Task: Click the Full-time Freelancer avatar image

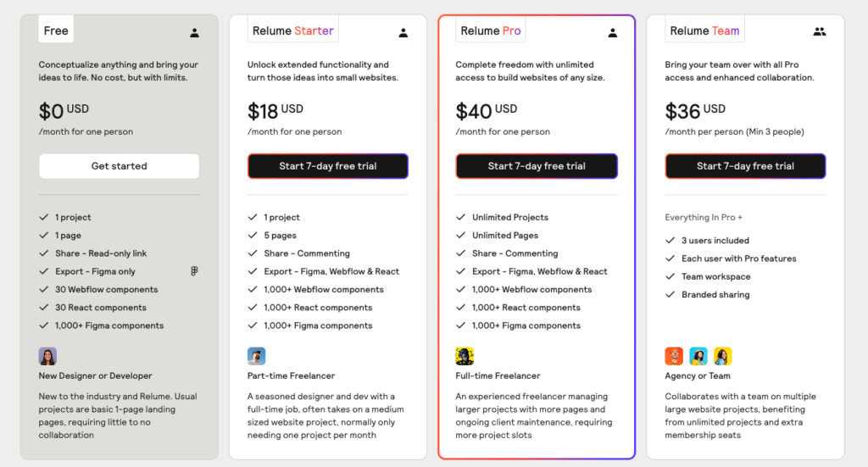Action: click(465, 356)
